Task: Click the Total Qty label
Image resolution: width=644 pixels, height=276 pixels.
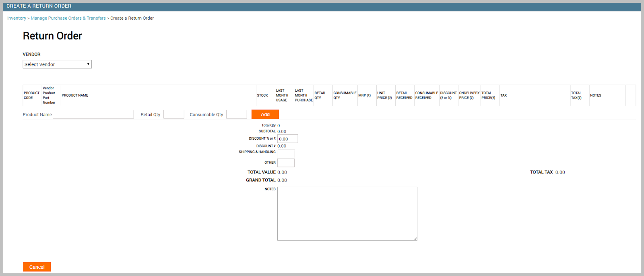Action: (x=268, y=126)
